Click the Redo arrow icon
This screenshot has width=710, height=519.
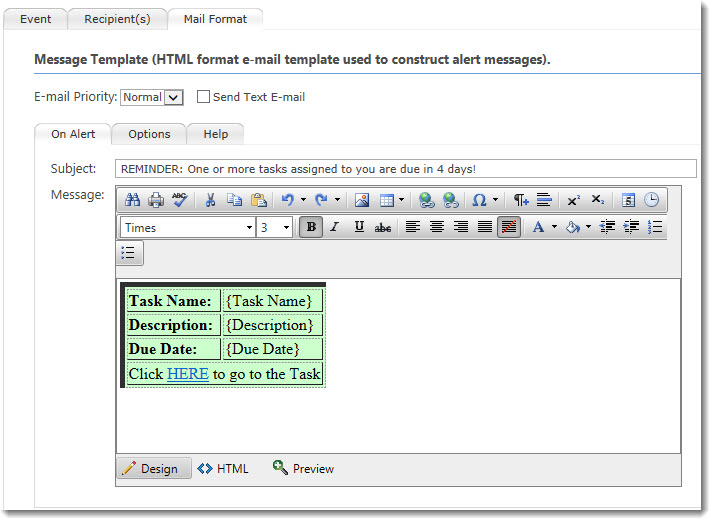(321, 200)
